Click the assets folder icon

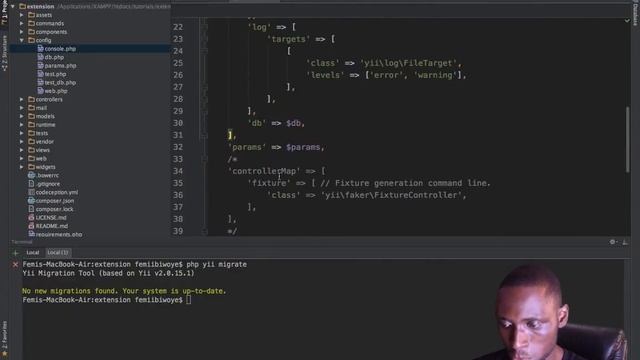pyautogui.click(x=31, y=15)
